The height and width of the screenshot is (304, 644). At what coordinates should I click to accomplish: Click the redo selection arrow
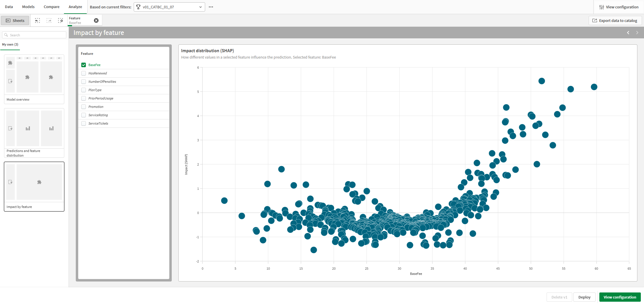[x=49, y=20]
